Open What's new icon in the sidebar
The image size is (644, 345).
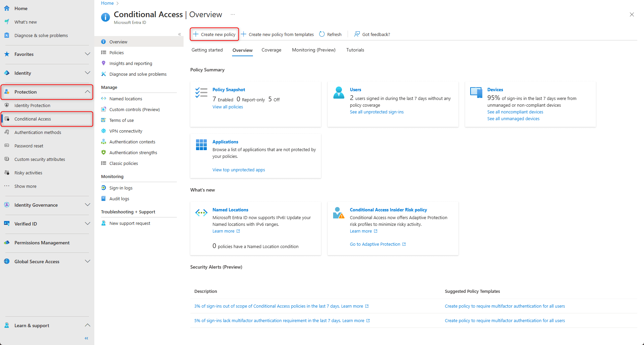tap(7, 22)
